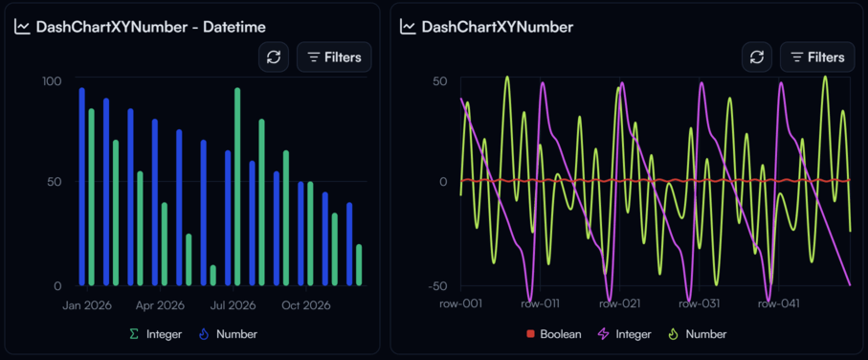This screenshot has height=360, width=868.
Task: Toggle the Integer series in line chart legend
Action: click(624, 334)
